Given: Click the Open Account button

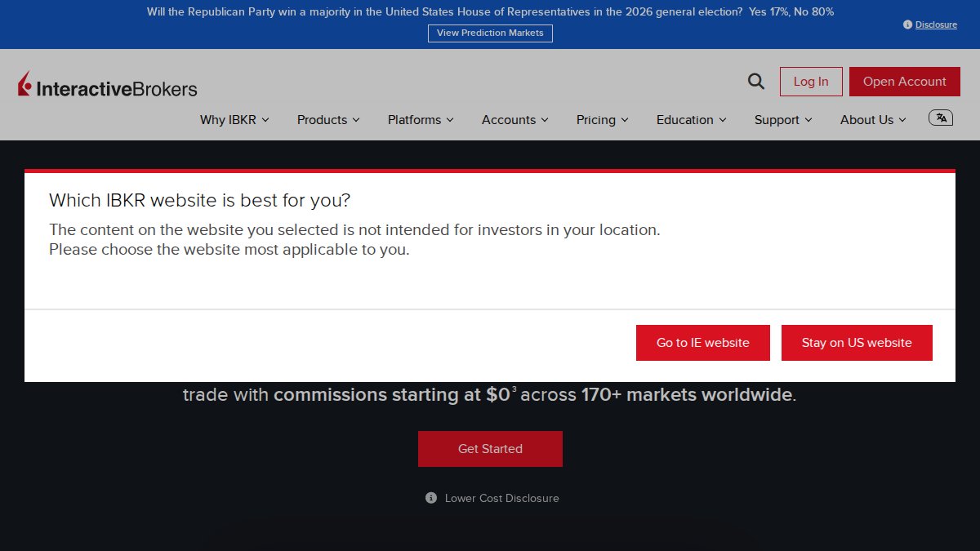Looking at the screenshot, I should click(x=905, y=82).
